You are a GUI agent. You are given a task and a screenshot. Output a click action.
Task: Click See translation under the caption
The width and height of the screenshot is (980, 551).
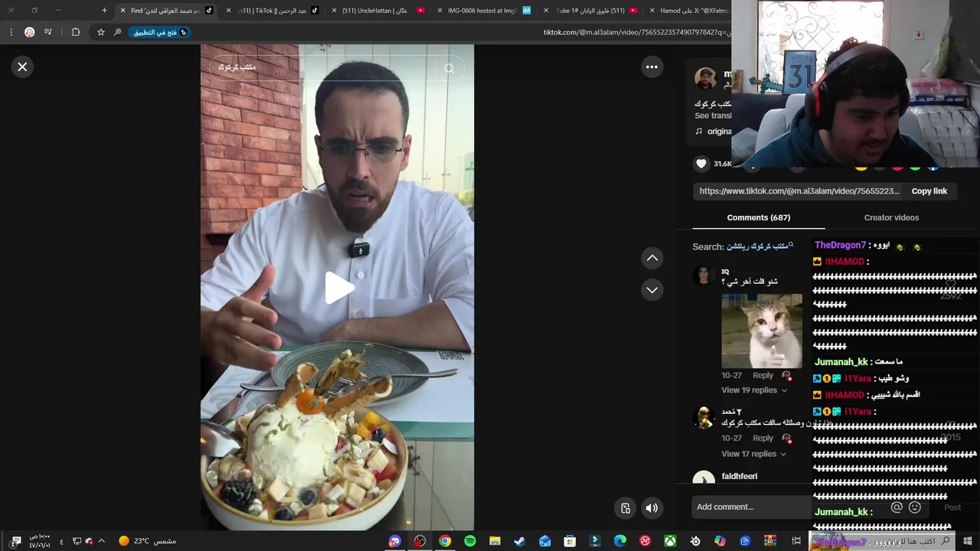click(x=713, y=116)
